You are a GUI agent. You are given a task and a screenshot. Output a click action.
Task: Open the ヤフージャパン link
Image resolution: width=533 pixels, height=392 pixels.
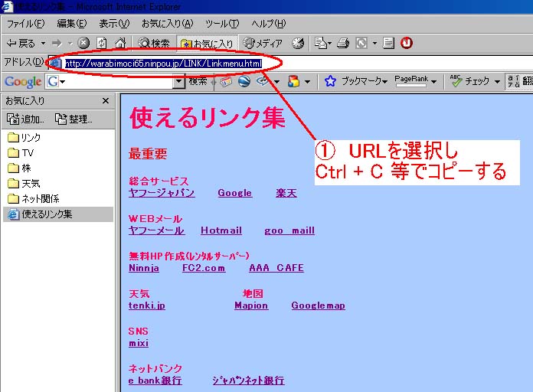162,193
